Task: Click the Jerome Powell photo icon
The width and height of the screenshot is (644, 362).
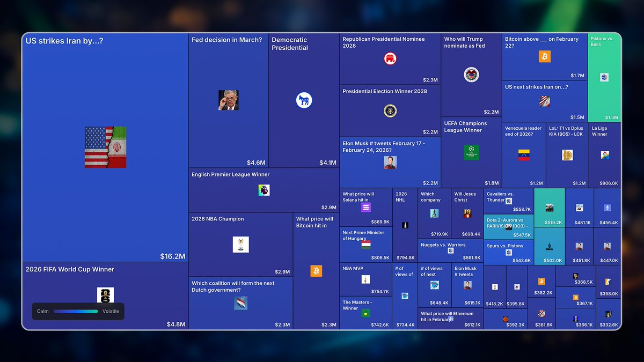Action: click(229, 100)
